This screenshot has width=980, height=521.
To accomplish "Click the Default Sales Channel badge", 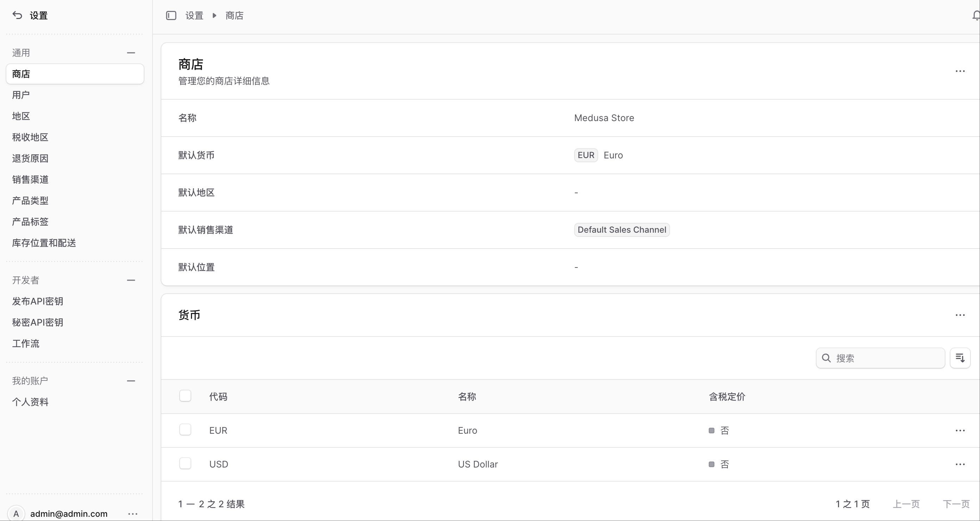I will point(622,230).
